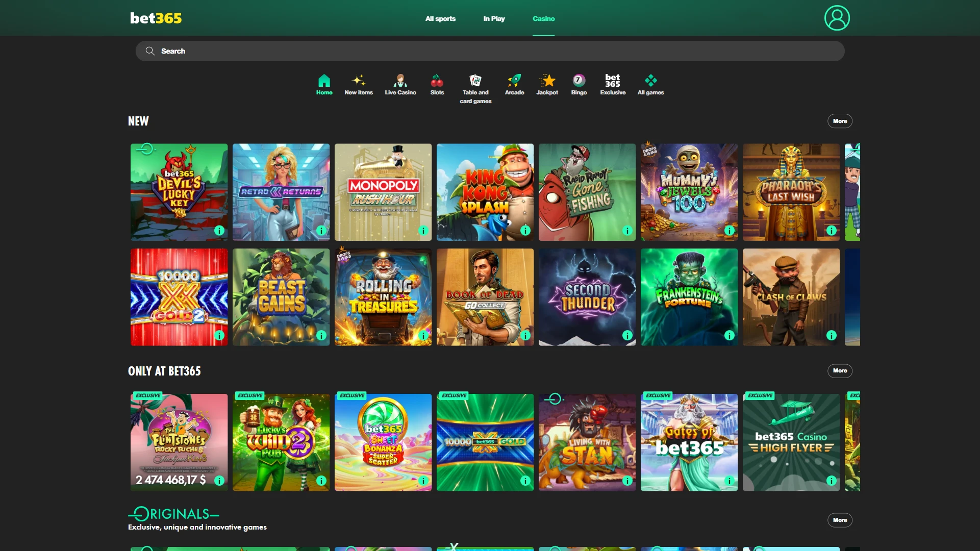
Task: Show info for Beast Gains
Action: 321,336
